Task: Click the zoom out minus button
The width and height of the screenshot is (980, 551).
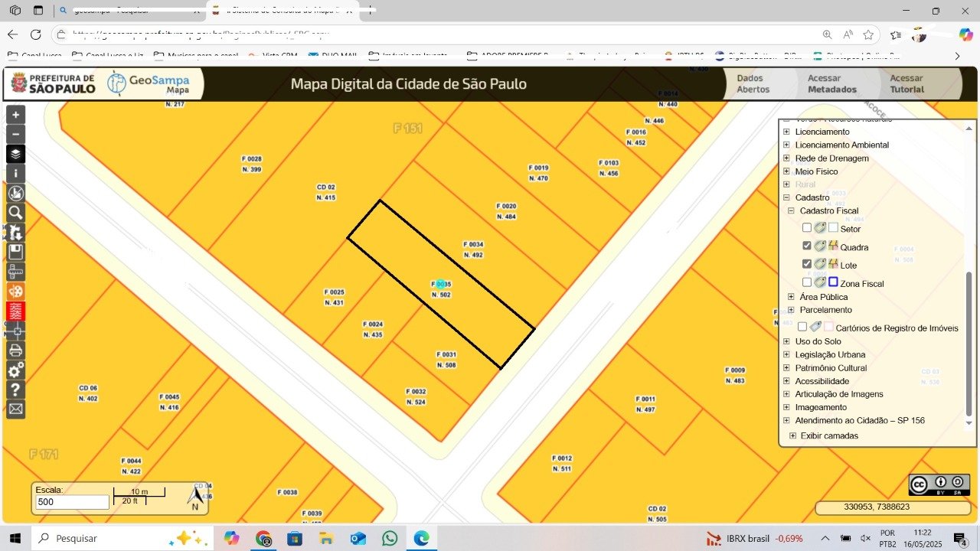Action: 15,135
